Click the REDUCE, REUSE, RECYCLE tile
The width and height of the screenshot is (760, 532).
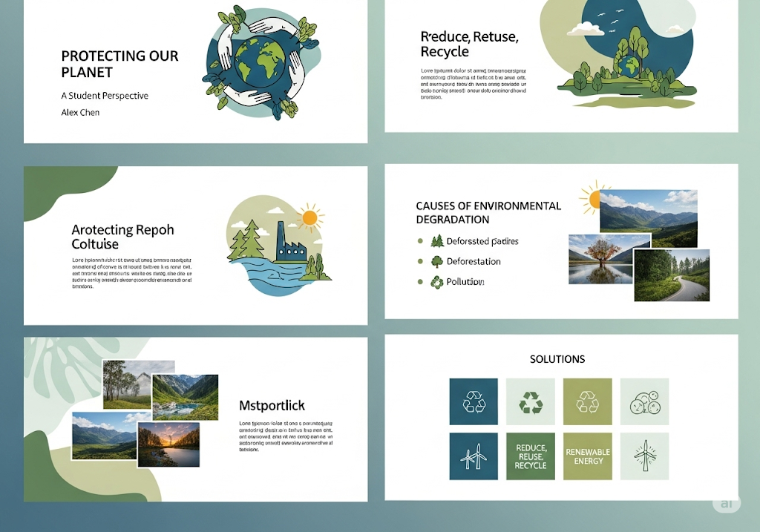530,456
